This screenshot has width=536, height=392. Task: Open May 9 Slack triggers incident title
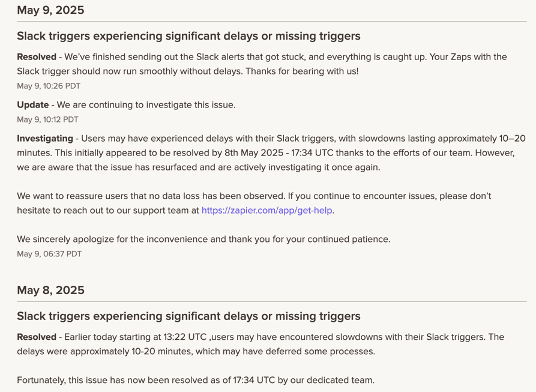click(188, 36)
